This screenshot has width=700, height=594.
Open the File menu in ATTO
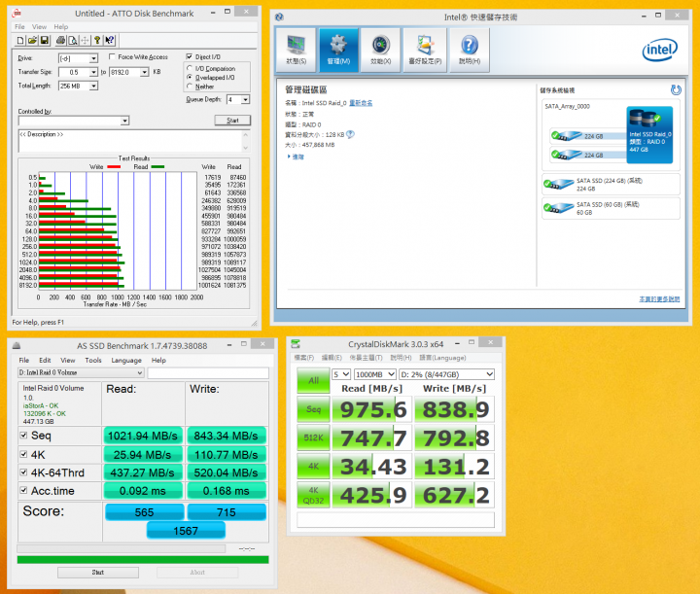coord(19,27)
